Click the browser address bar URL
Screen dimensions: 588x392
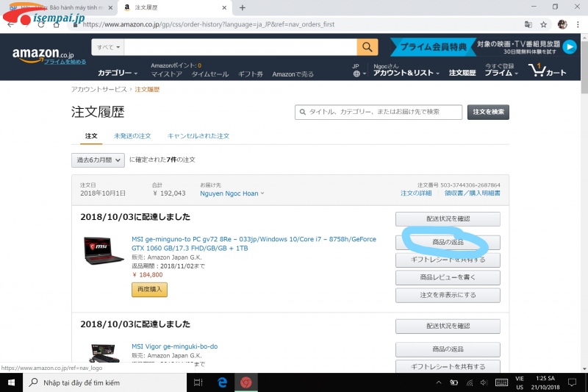(208, 24)
